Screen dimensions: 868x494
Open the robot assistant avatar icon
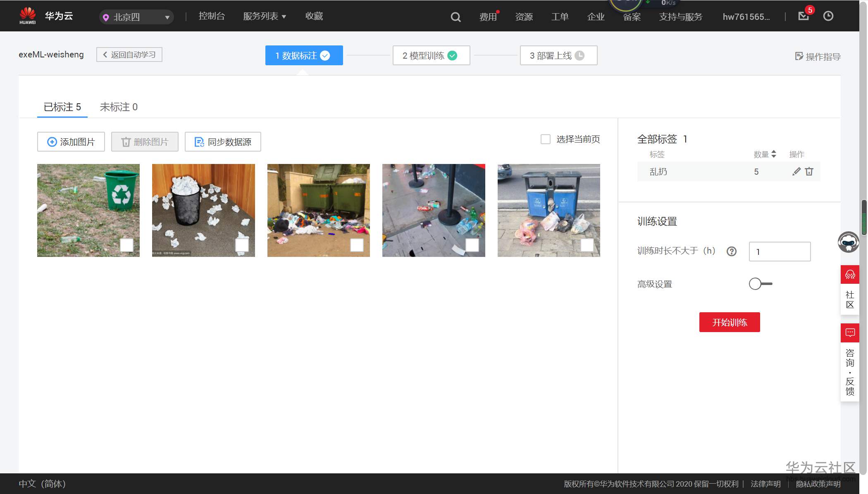pyautogui.click(x=848, y=242)
